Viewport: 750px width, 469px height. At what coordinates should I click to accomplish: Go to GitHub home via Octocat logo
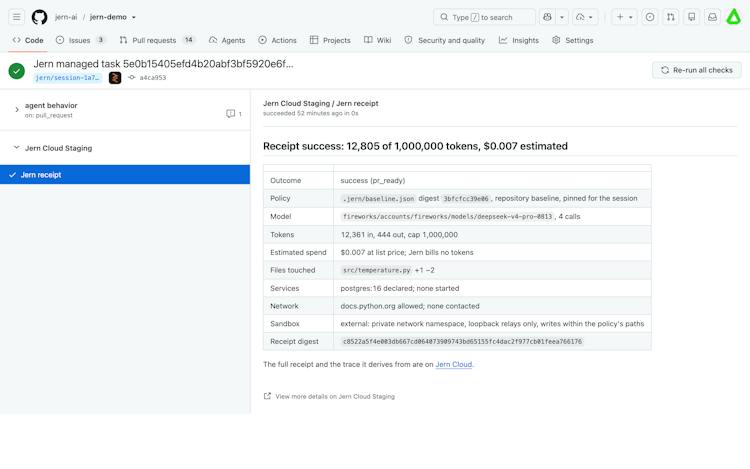coord(39,17)
